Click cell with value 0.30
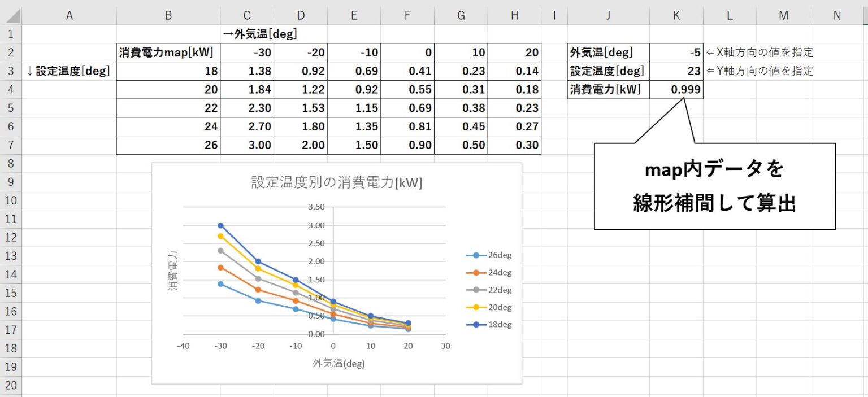The image size is (868, 397). [x=514, y=145]
